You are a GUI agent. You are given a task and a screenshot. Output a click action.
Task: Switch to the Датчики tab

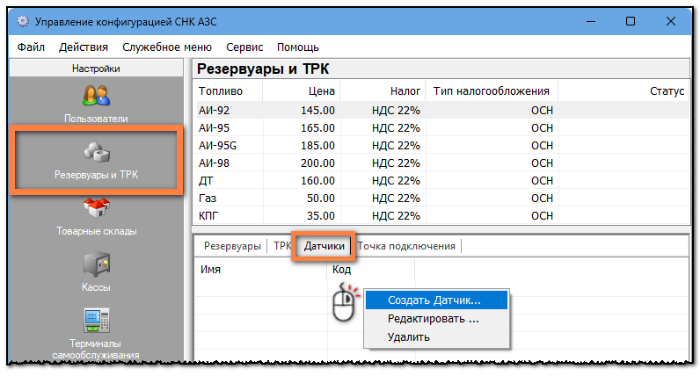(324, 246)
